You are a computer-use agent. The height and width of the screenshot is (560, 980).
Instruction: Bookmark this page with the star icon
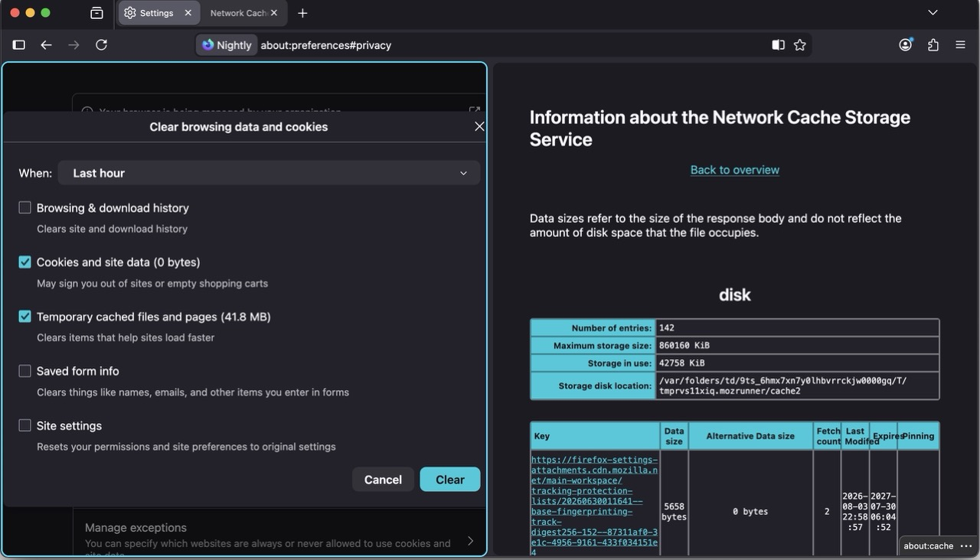pyautogui.click(x=800, y=45)
